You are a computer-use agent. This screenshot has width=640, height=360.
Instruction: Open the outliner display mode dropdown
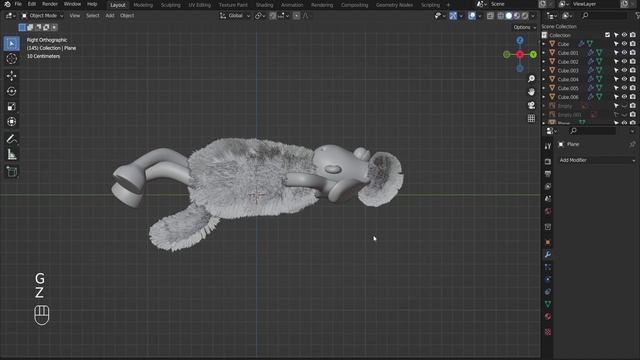pyautogui.click(x=567, y=16)
